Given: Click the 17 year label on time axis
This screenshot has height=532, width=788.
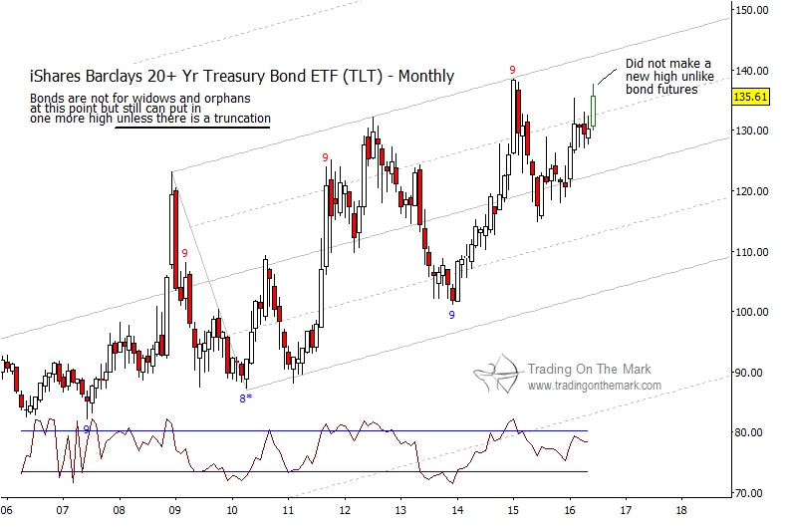Looking at the screenshot, I should (x=626, y=510).
